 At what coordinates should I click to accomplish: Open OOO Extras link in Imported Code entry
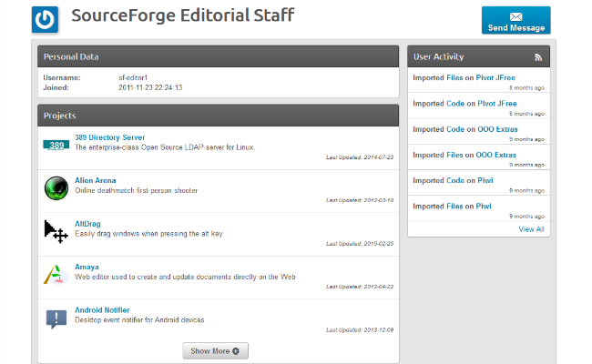pos(497,129)
